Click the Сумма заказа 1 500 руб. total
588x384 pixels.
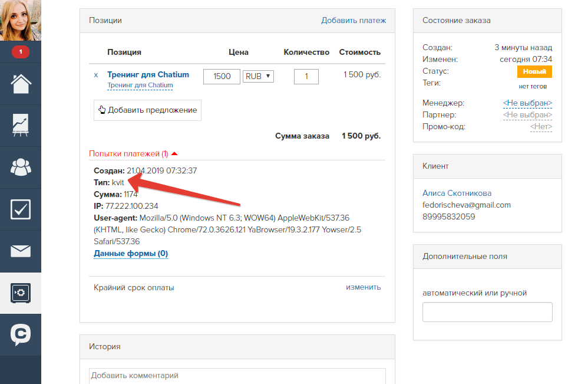tap(328, 136)
